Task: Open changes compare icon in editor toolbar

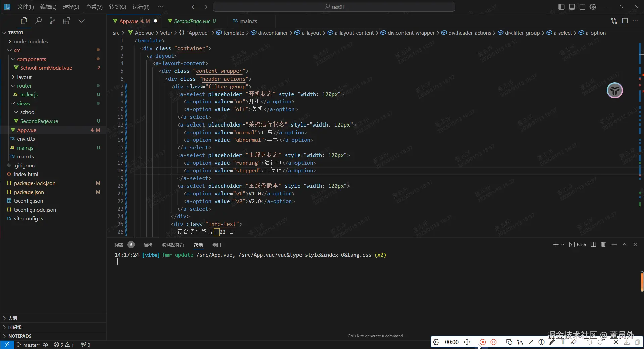Action: 614,21
